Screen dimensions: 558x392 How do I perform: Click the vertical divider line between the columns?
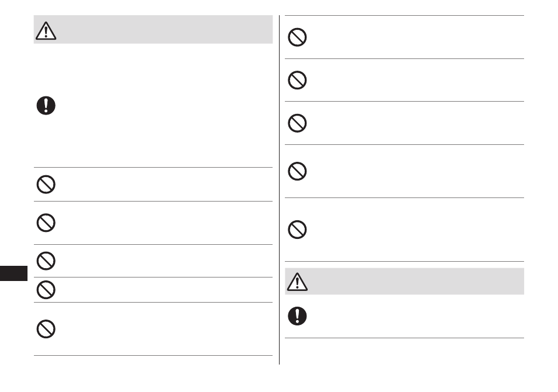coord(280,190)
